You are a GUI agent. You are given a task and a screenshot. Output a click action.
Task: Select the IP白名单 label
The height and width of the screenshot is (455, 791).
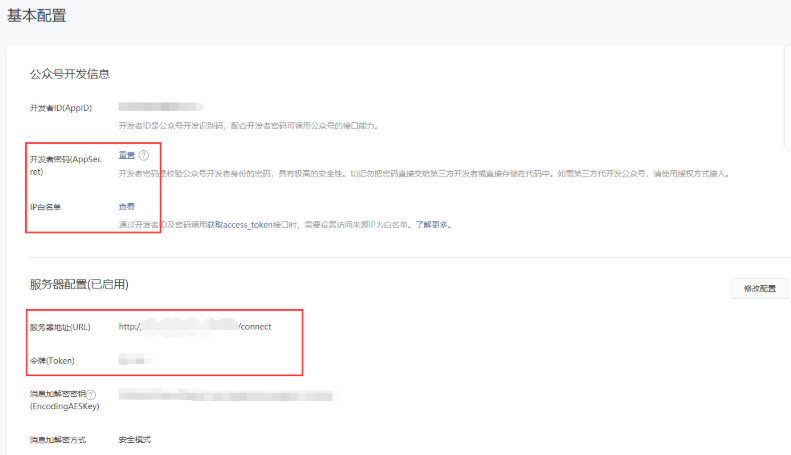45,207
